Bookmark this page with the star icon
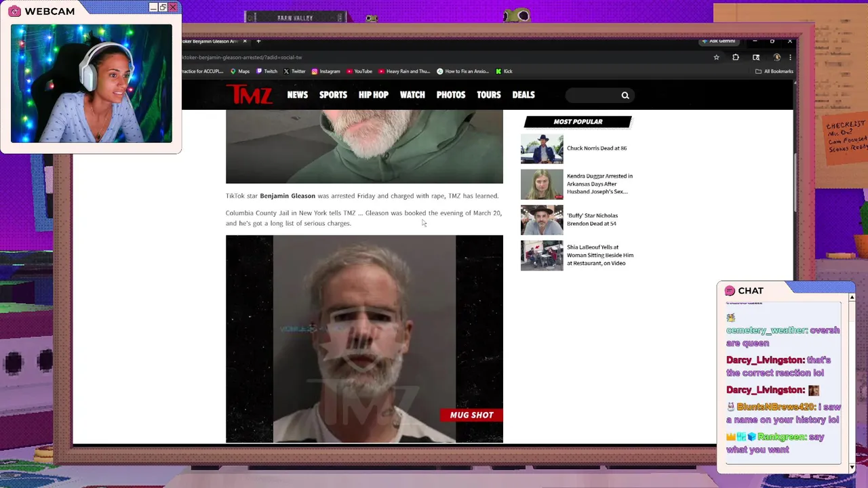868x488 pixels. [x=716, y=58]
